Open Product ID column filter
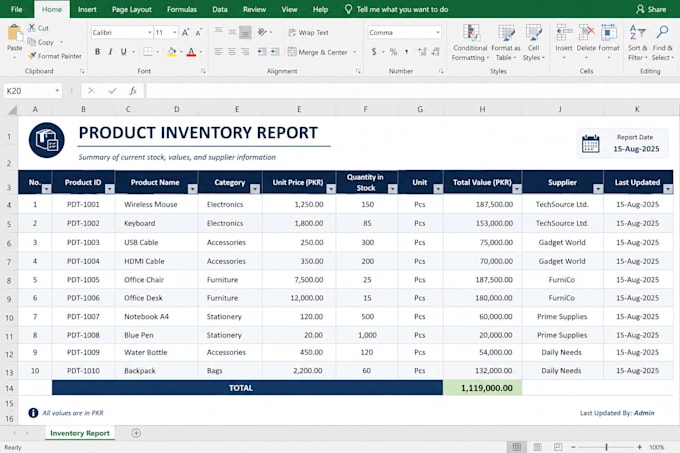This screenshot has width=680, height=453. (x=110, y=189)
